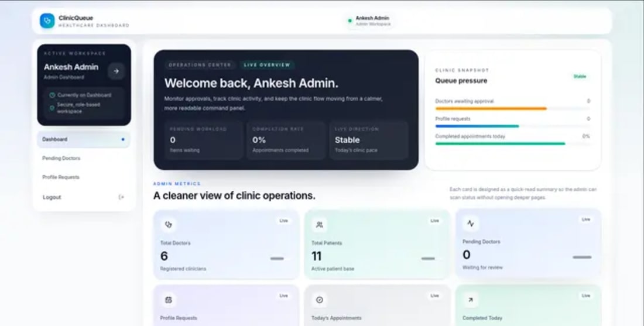Click the shield icon next to Secure, role-based workspace
This screenshot has height=326, width=644.
point(52,108)
